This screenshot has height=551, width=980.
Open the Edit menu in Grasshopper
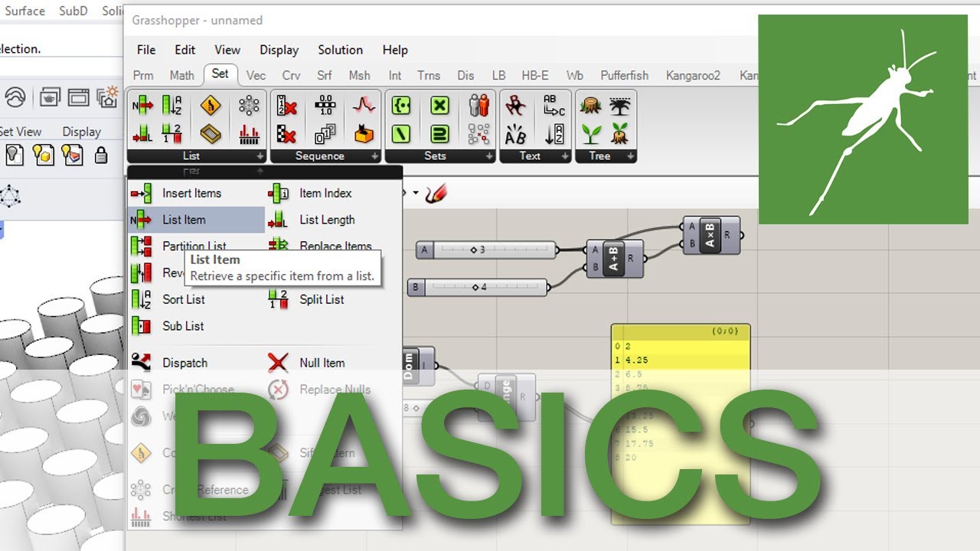(185, 50)
